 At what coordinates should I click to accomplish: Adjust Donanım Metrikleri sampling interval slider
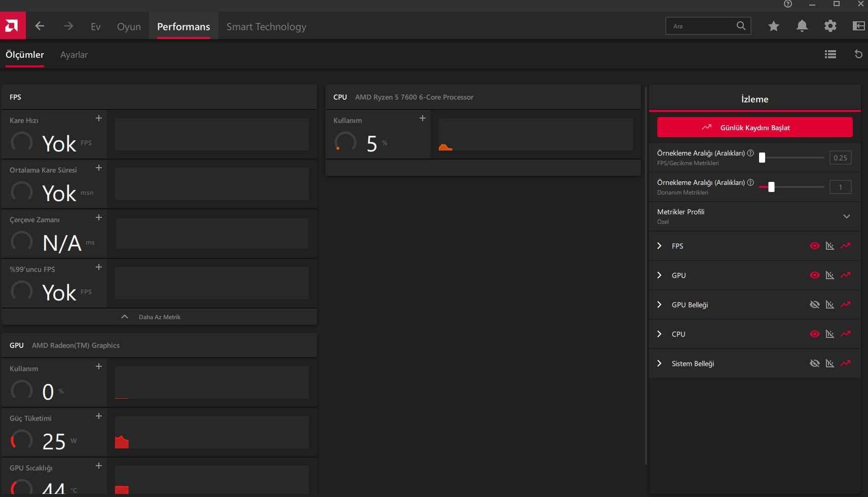pos(791,187)
